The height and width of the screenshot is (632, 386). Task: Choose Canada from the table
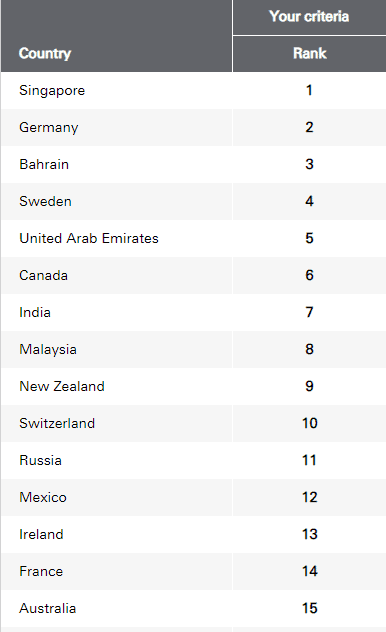pos(44,275)
